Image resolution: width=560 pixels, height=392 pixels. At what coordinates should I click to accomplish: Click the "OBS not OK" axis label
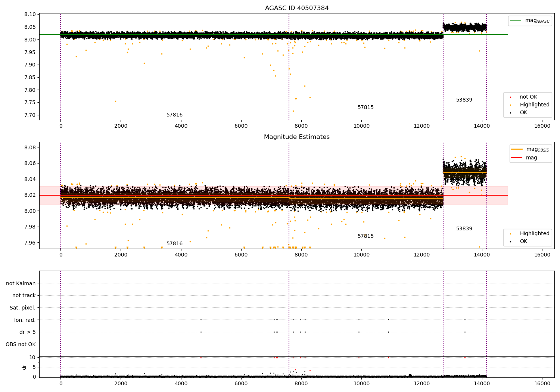[x=21, y=344]
